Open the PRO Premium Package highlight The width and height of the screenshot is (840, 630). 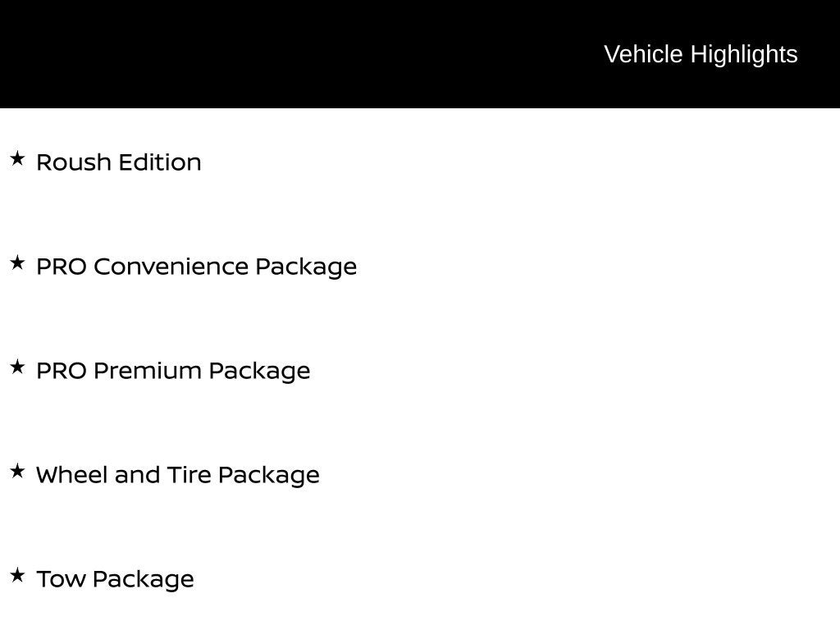173,371
